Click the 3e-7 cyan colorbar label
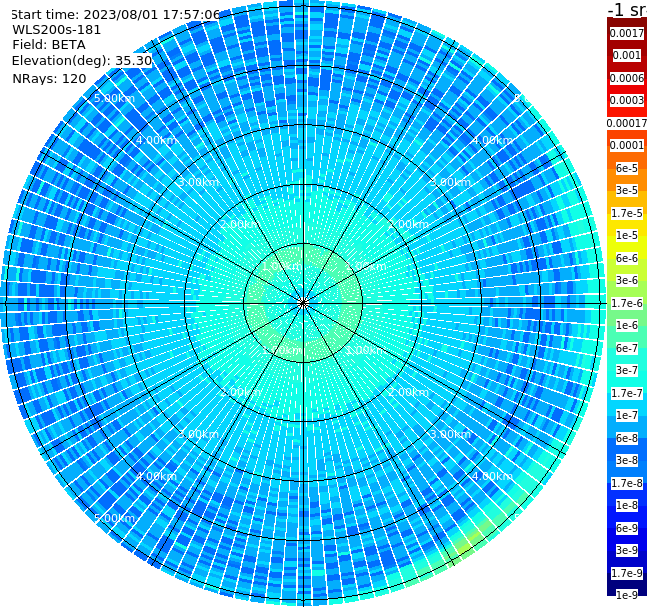Screen dimensions: 647x607 (x=627, y=370)
